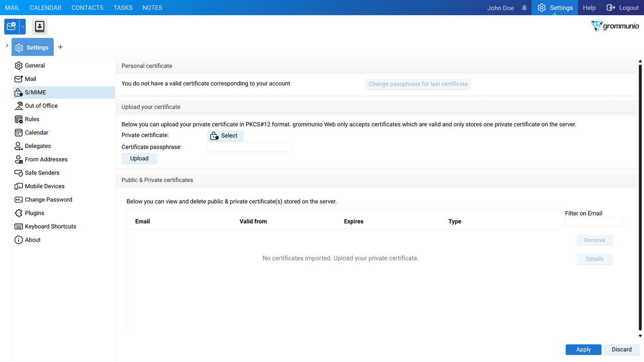Sort by the Valid from column header

pos(253,221)
